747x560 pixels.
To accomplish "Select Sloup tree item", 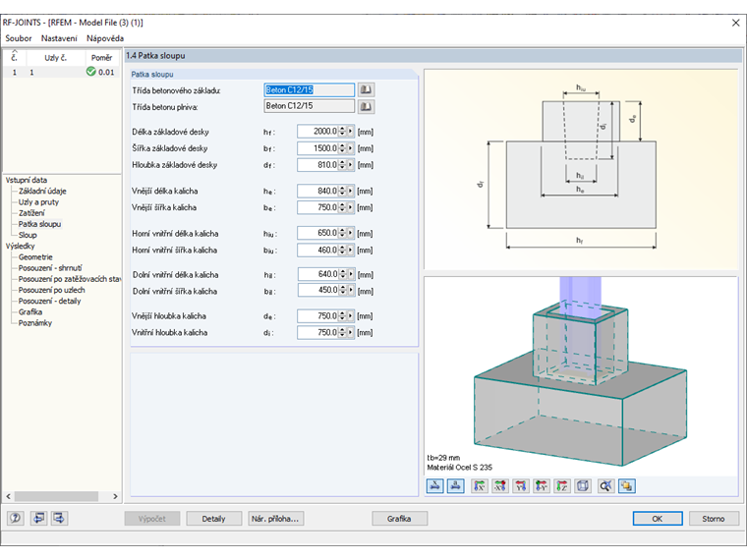I will (28, 235).
